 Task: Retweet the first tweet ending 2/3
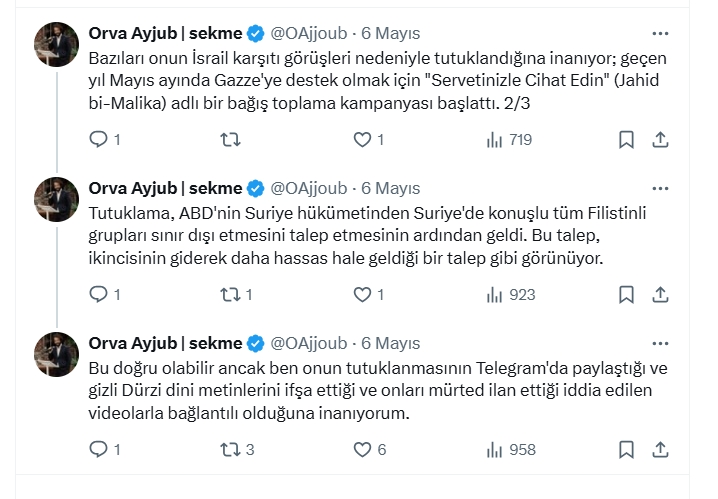[x=229, y=140]
